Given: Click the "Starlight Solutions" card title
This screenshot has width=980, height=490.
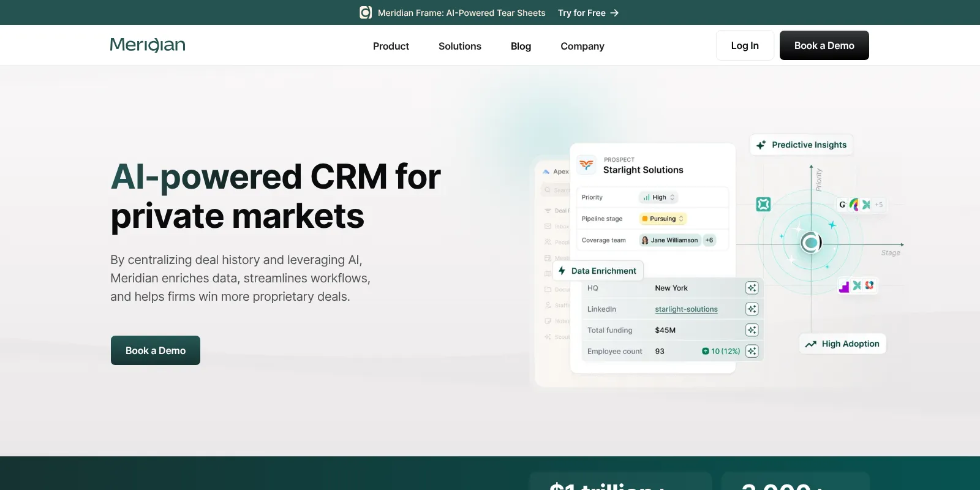Looking at the screenshot, I should click(x=643, y=170).
